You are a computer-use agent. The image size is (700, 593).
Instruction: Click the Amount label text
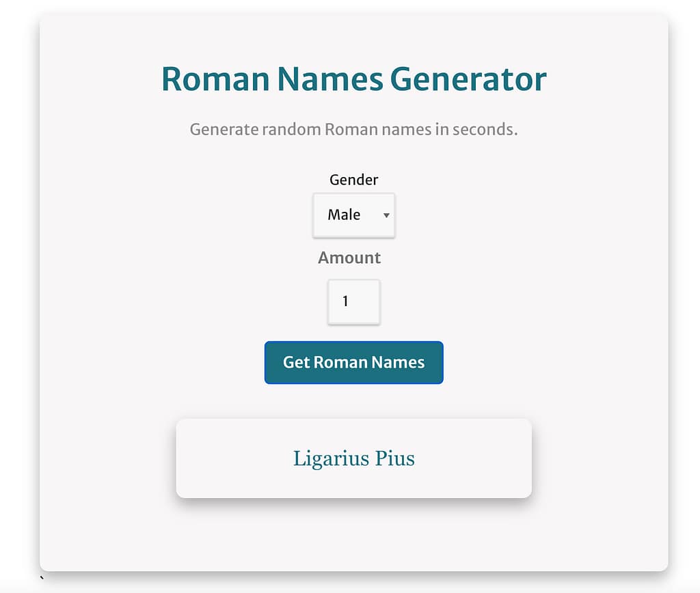pyautogui.click(x=349, y=258)
